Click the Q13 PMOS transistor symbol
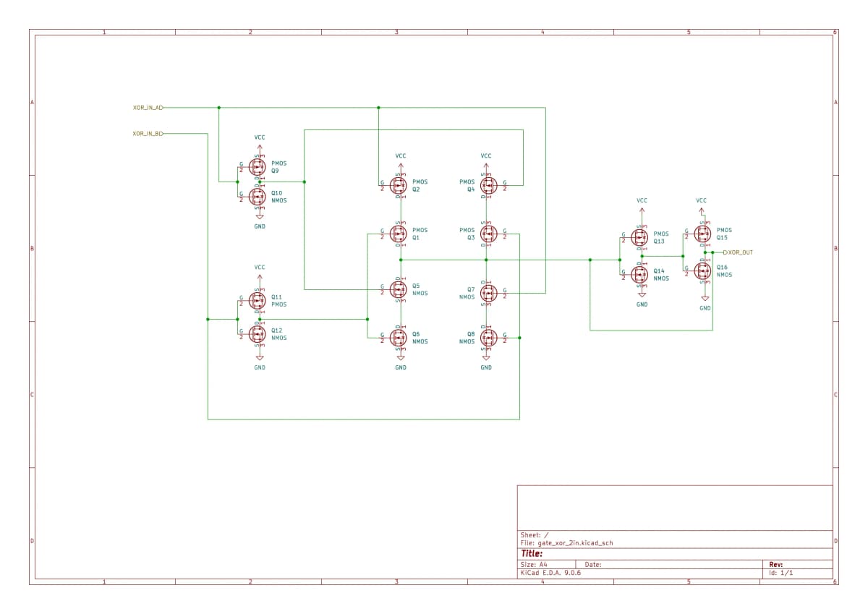Screen dimensions: 868x614 point(639,237)
